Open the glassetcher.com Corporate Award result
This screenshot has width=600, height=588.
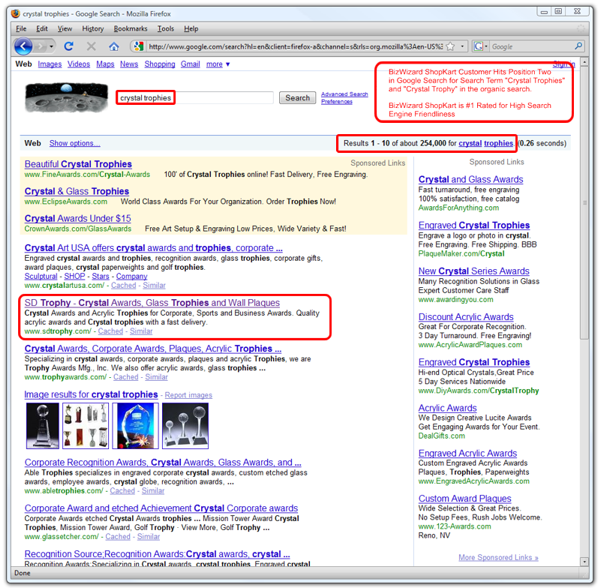(161, 508)
